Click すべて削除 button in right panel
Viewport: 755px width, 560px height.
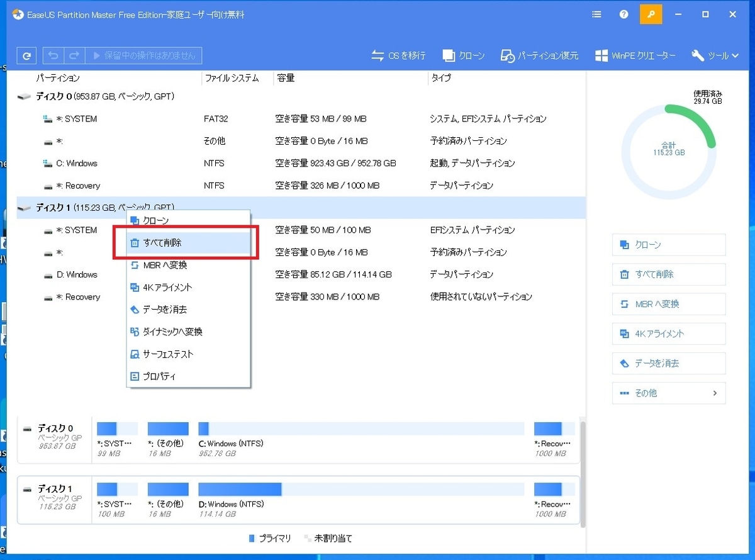click(x=669, y=274)
